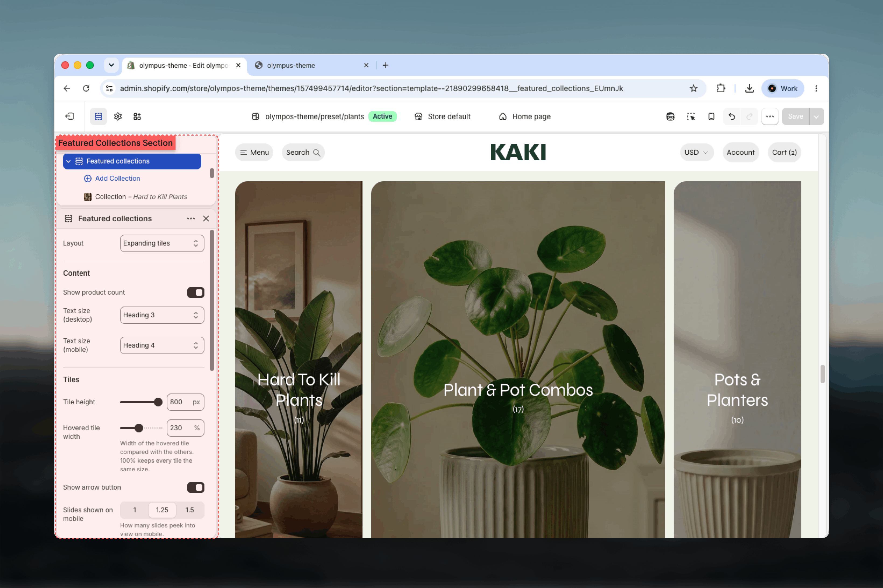Viewport: 883px width, 588px height.
Task: Open the store Menu button
Action: (x=254, y=153)
